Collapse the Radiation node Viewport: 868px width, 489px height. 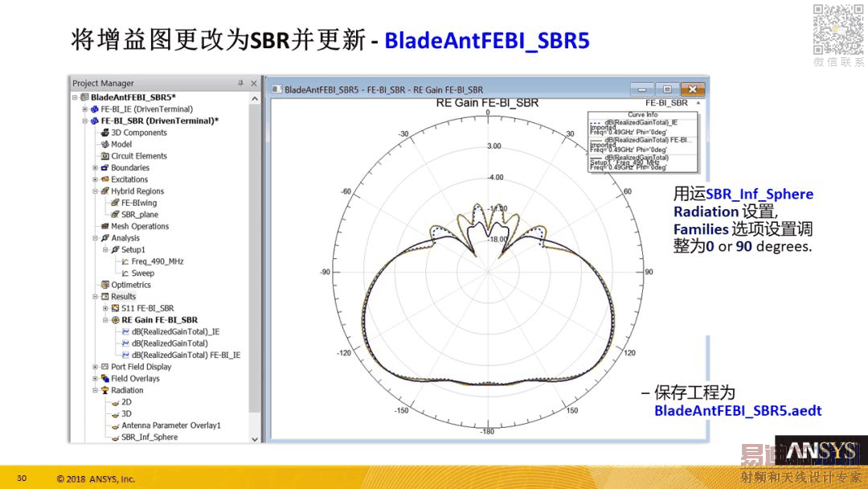point(95,390)
